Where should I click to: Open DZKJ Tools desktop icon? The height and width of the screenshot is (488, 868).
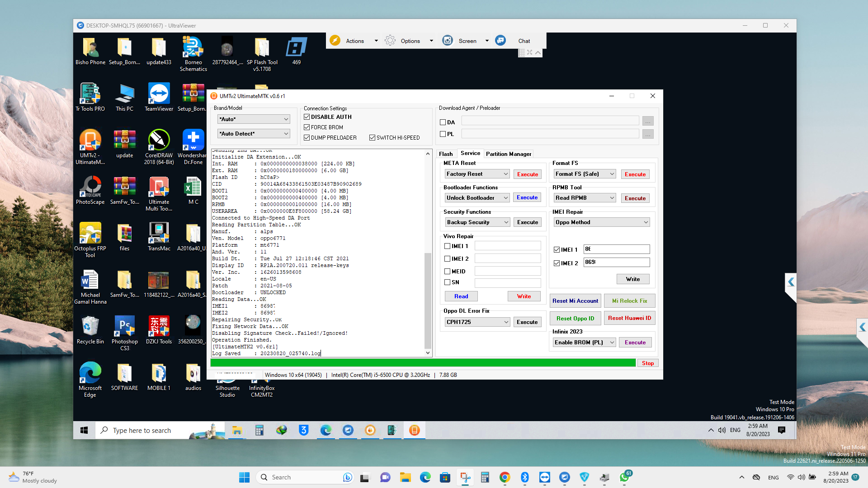[159, 330]
